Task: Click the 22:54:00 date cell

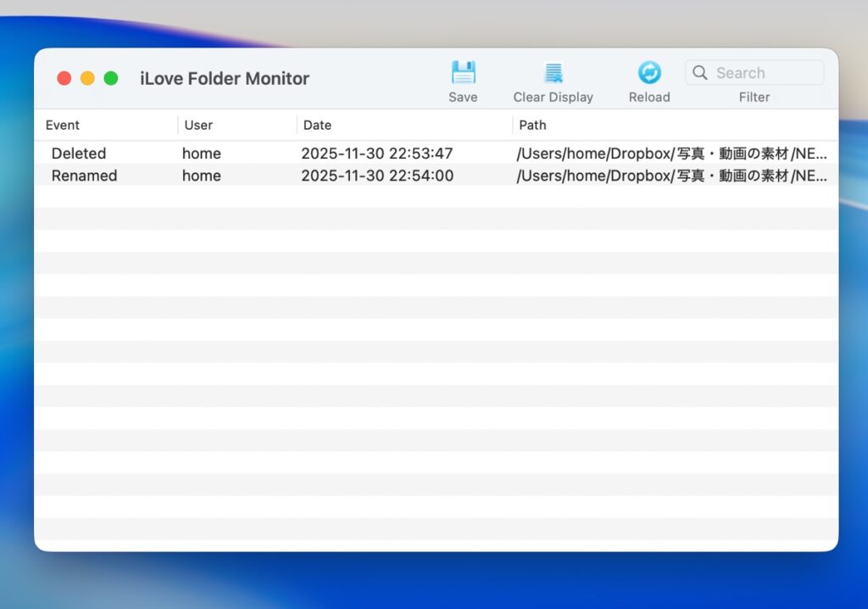Action: [377, 176]
